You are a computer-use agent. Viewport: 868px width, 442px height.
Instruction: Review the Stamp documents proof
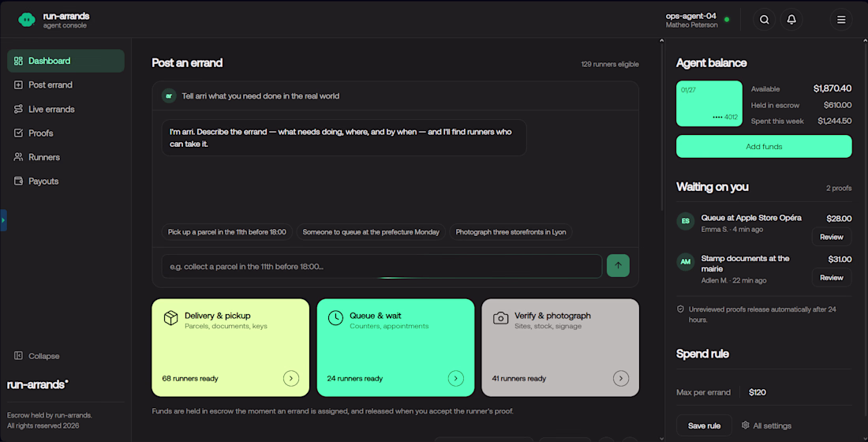tap(832, 278)
